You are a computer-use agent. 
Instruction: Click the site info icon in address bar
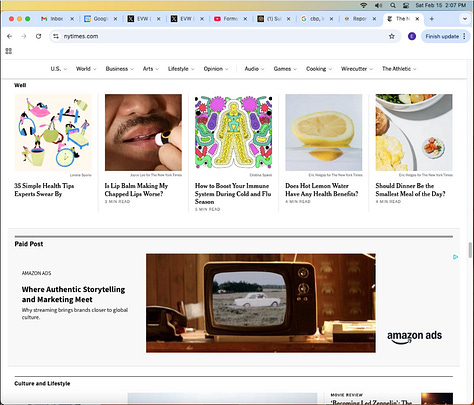tap(56, 36)
